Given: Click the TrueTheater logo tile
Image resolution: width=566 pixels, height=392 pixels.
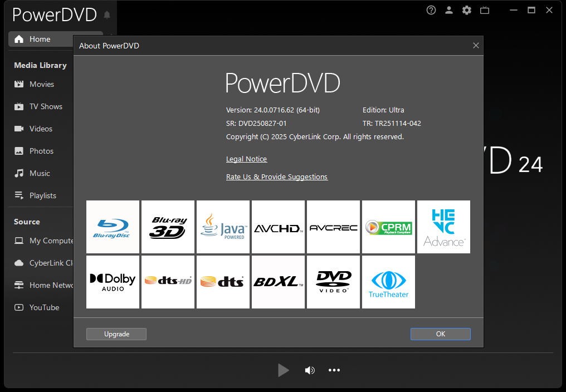Looking at the screenshot, I should [388, 282].
